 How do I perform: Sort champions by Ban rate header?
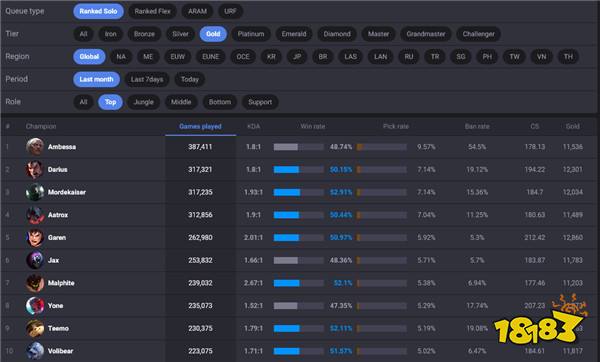[x=477, y=126]
